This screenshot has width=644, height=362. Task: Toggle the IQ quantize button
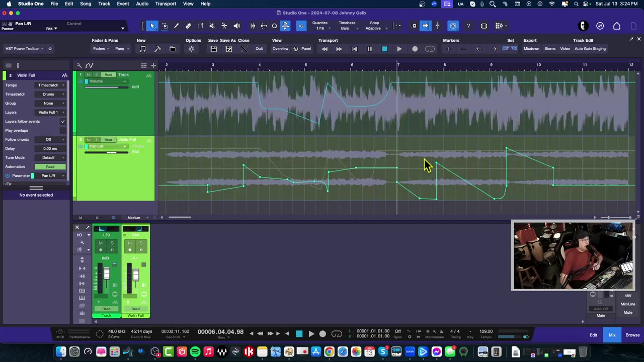pyautogui.click(x=301, y=26)
